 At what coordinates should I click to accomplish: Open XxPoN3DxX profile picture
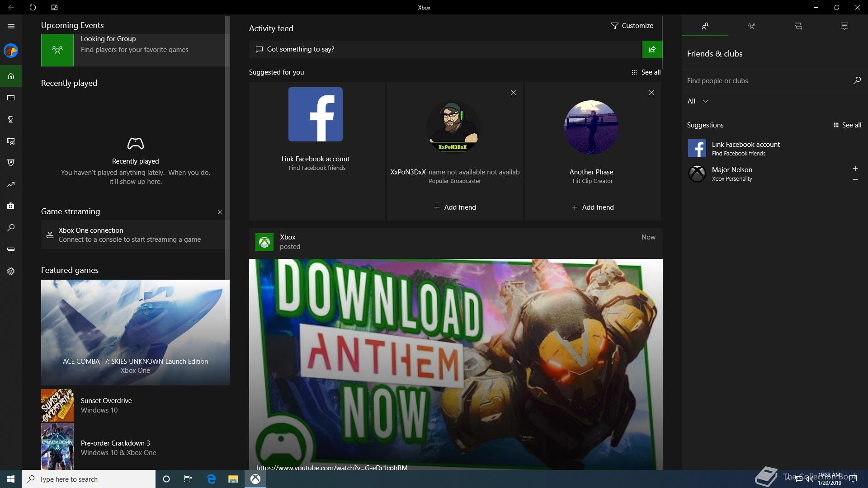click(453, 127)
